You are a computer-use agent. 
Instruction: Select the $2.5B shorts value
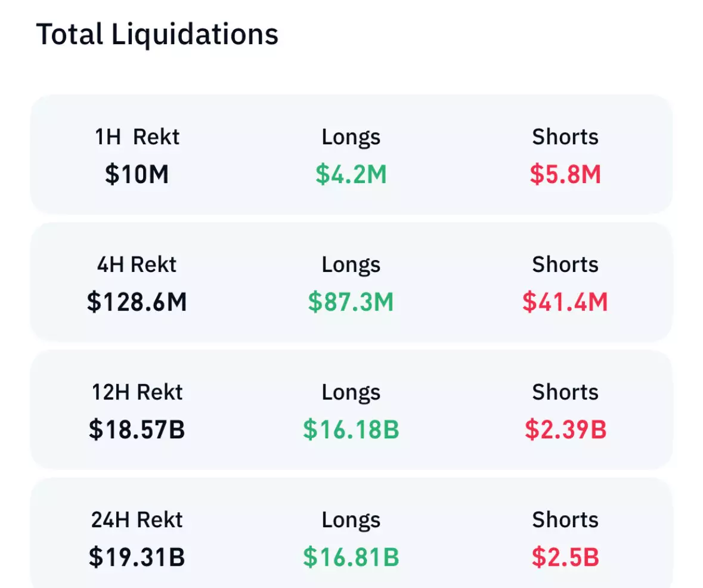coord(565,558)
